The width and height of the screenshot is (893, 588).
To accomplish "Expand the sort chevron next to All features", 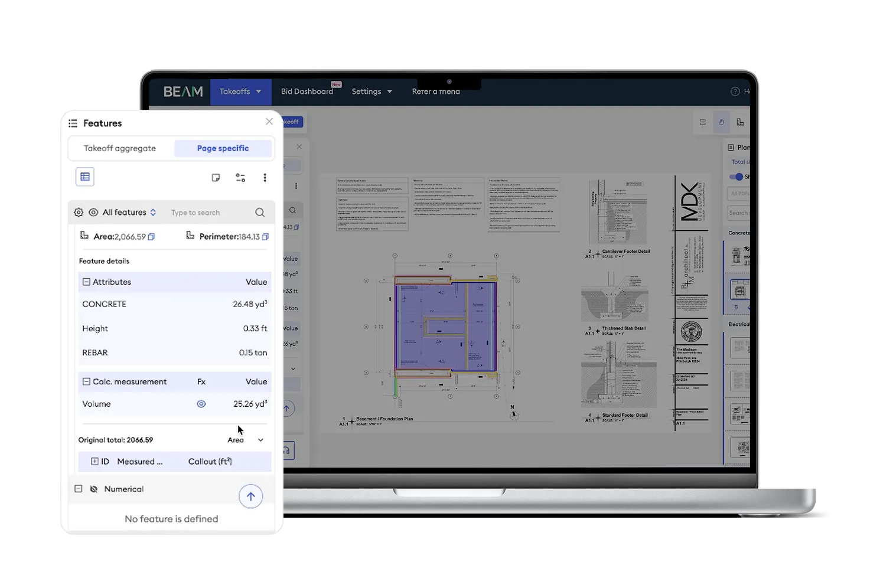I will click(x=152, y=212).
